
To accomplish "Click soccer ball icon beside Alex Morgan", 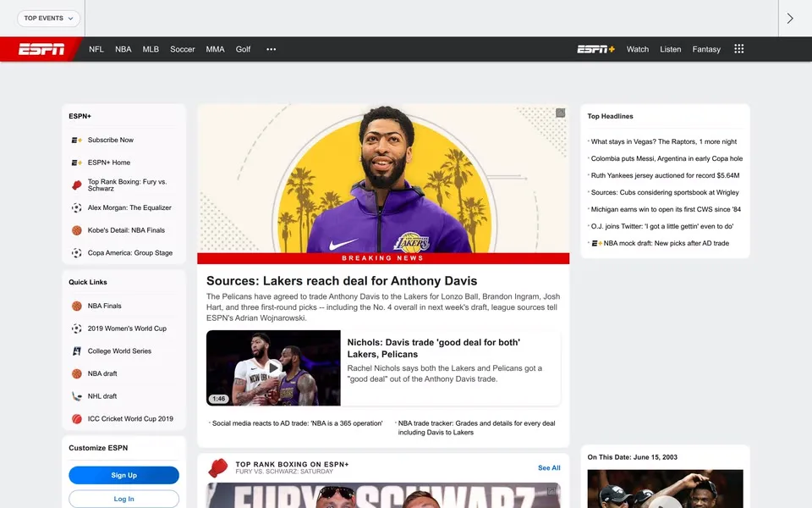I will coord(77,208).
